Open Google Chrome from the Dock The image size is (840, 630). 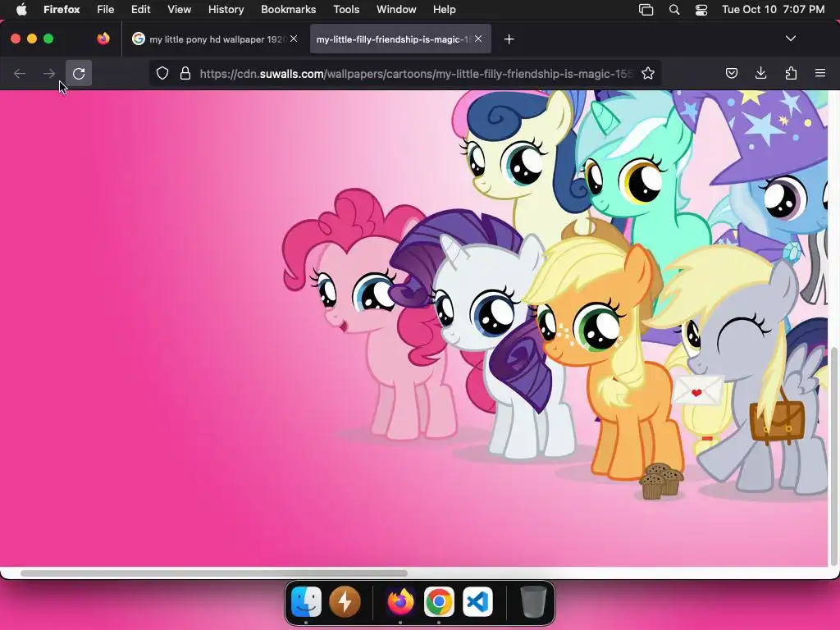pos(439,601)
